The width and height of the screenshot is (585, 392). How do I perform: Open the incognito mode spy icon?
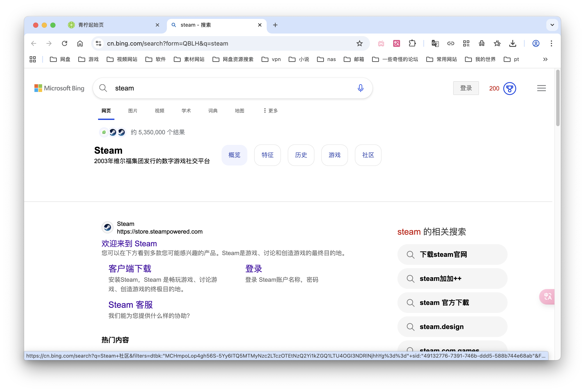coord(482,43)
